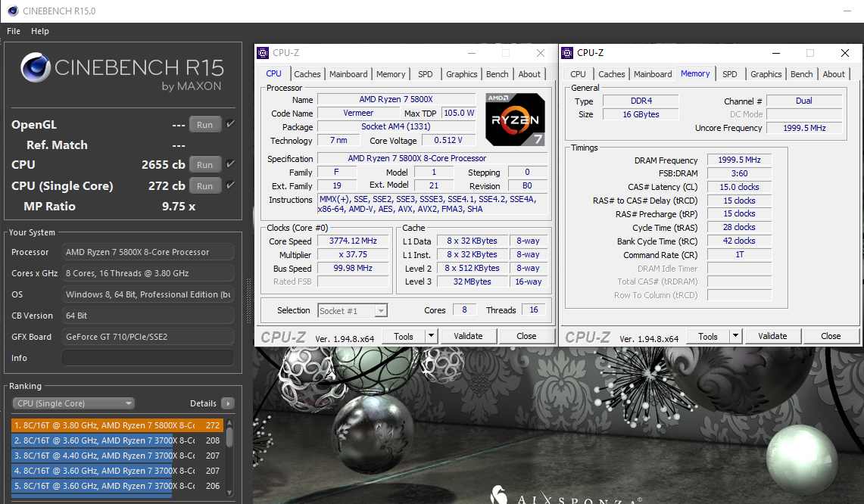Screen dimensions: 864x504
Task: Click the CPU-Z icon in left CPU-Z window title
Action: click(x=264, y=53)
